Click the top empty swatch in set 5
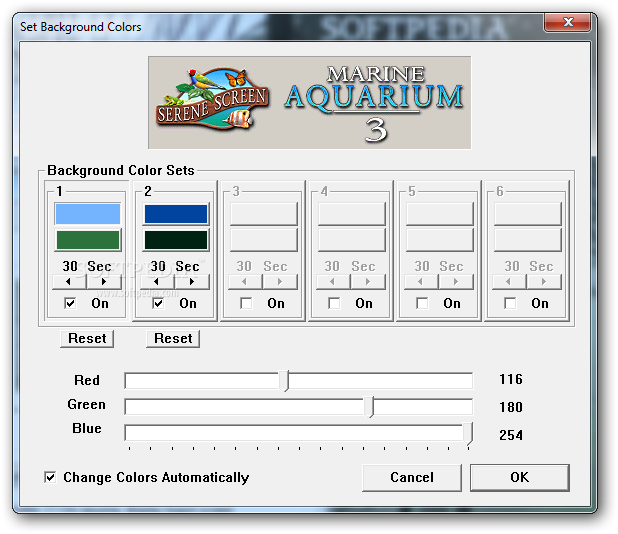The image size is (618, 534). (x=439, y=214)
